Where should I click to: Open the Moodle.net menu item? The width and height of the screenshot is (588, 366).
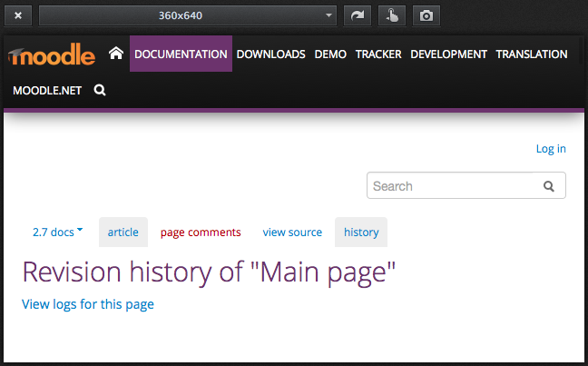[47, 91]
